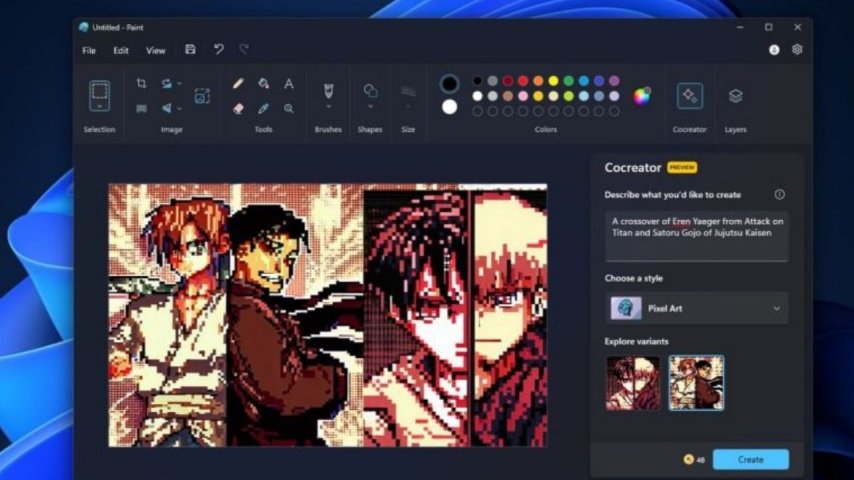Expand the Brushes dropdown arrow
This screenshot has width=854, height=480.
click(328, 107)
